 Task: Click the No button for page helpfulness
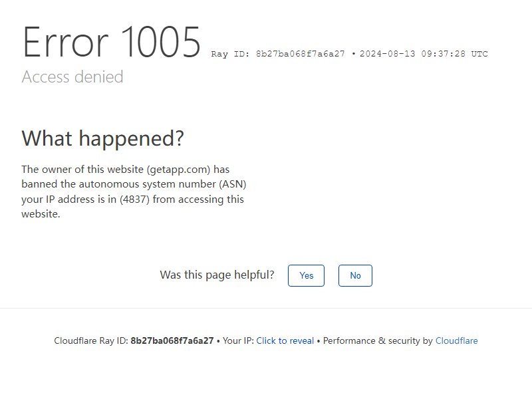[355, 275]
